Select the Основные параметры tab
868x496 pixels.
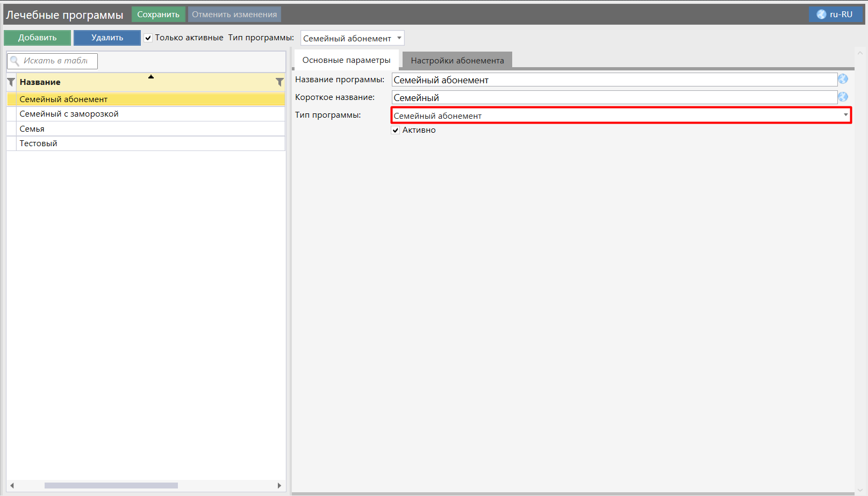click(x=346, y=60)
